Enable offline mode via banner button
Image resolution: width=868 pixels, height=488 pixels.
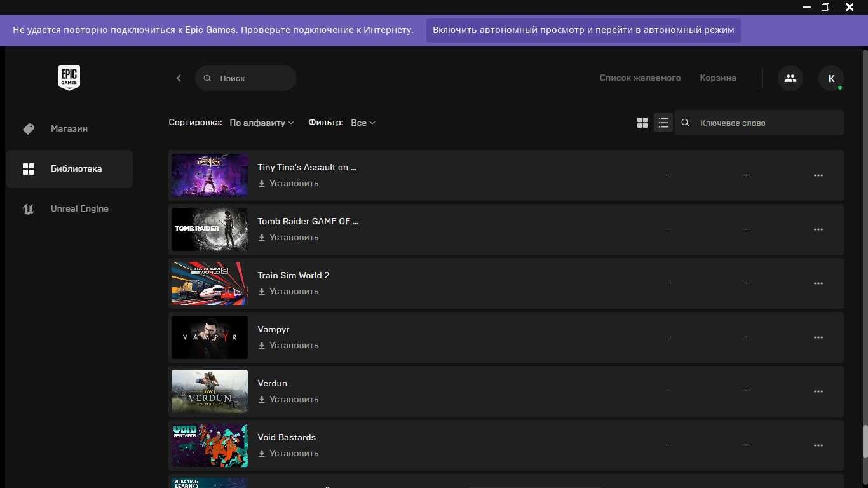583,30
